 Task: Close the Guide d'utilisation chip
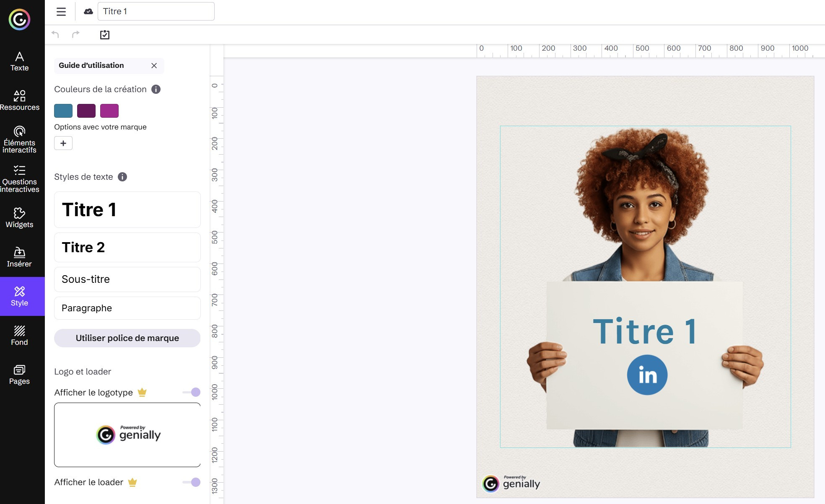154,65
